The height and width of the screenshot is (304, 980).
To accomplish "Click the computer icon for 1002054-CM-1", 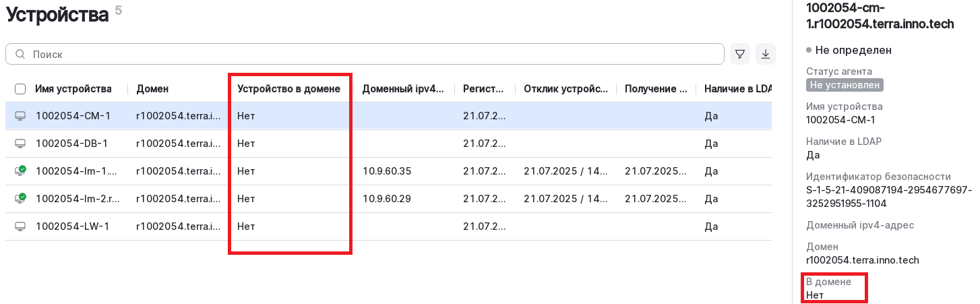I will [x=20, y=116].
